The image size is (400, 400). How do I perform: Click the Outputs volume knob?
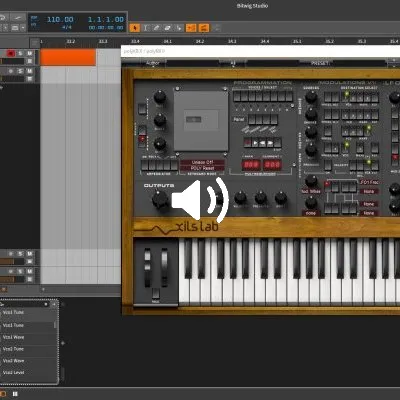(x=160, y=199)
